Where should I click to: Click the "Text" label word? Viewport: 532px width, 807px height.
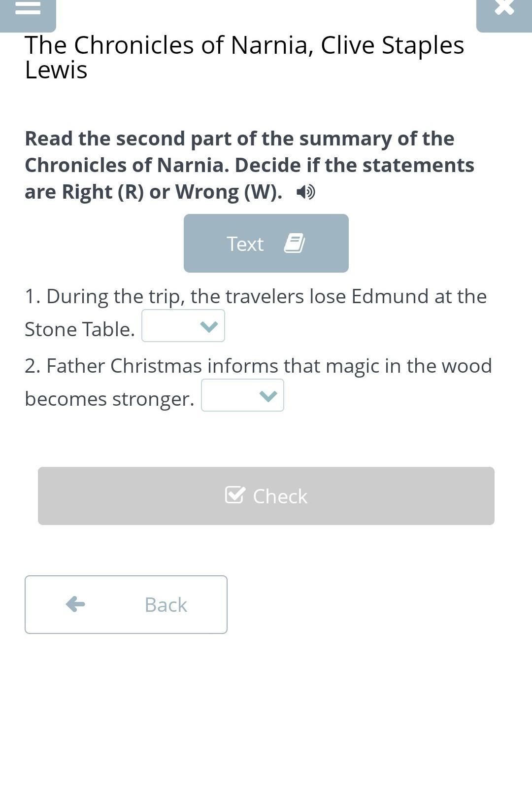click(245, 244)
